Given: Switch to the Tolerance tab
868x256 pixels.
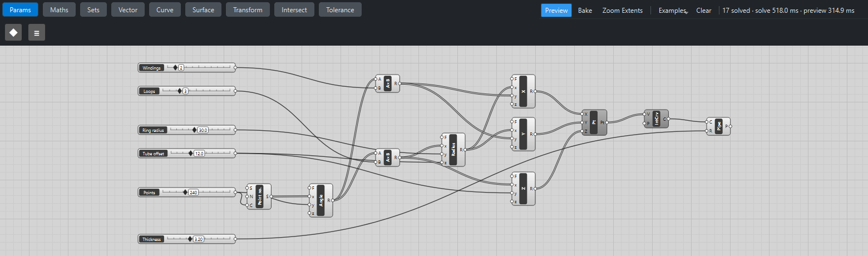Looking at the screenshot, I should (340, 9).
